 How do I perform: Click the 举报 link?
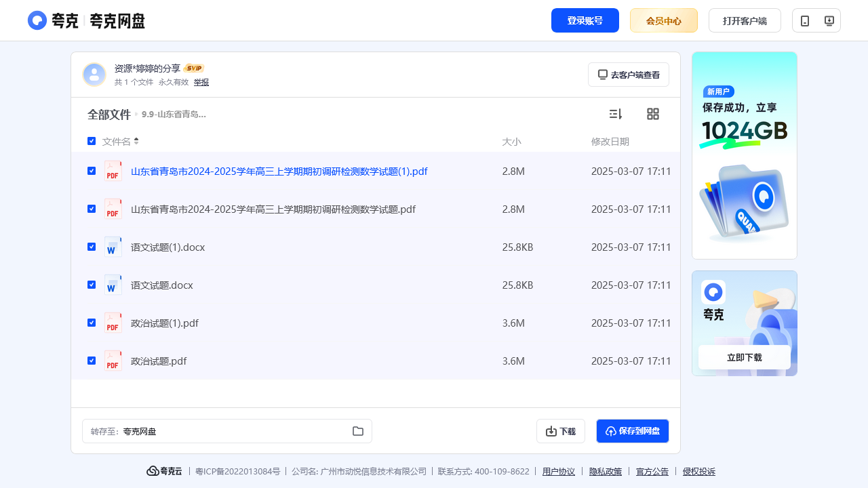pyautogui.click(x=201, y=82)
